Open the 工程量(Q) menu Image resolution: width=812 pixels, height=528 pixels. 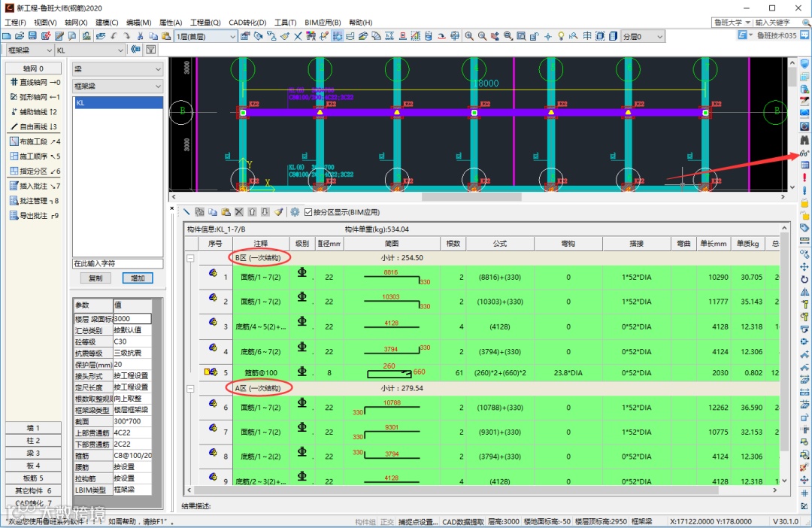(x=205, y=23)
